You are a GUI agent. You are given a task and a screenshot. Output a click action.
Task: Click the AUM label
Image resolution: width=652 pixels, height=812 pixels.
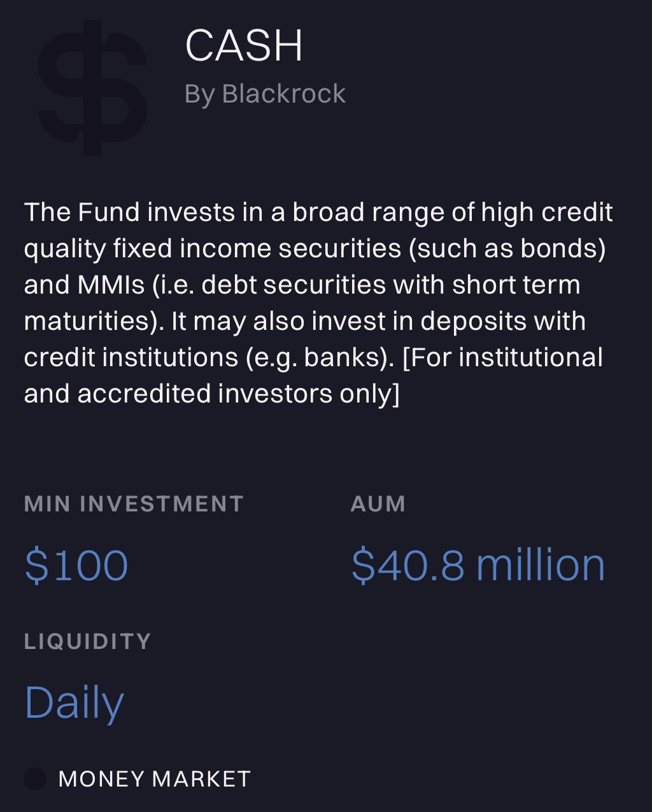(378, 504)
